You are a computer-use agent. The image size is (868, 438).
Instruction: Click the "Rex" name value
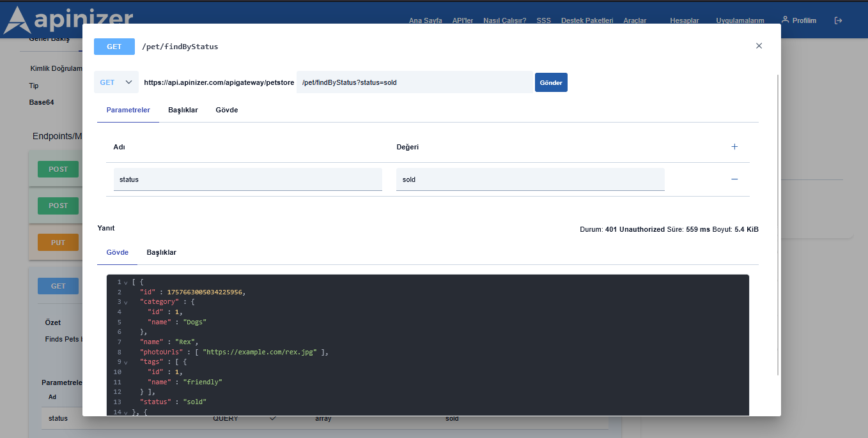[x=185, y=342]
